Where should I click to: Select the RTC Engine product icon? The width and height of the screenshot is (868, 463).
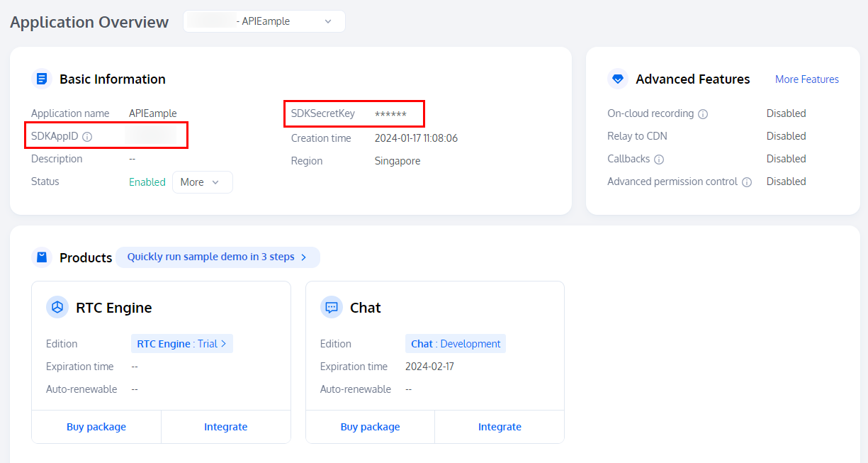pos(56,307)
